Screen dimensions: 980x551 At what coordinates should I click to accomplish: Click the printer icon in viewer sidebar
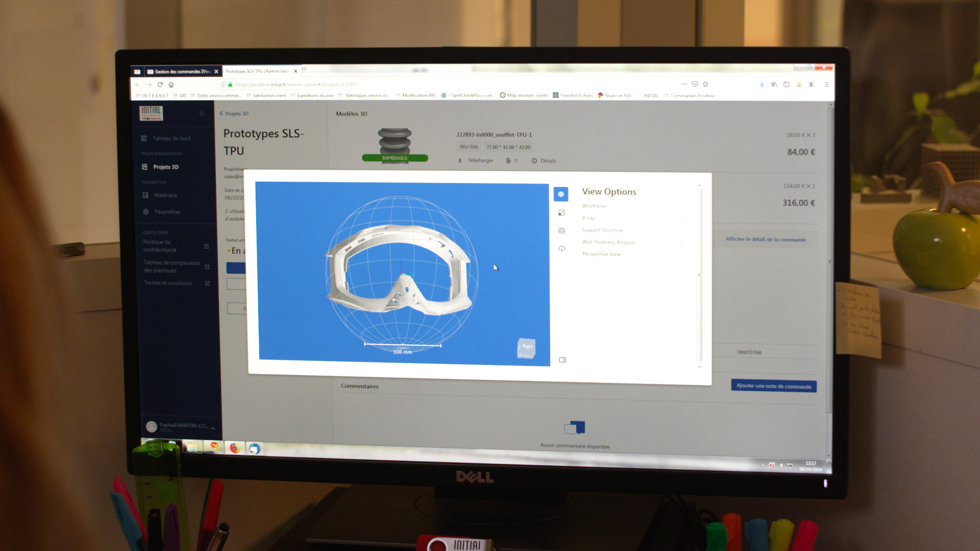(561, 231)
